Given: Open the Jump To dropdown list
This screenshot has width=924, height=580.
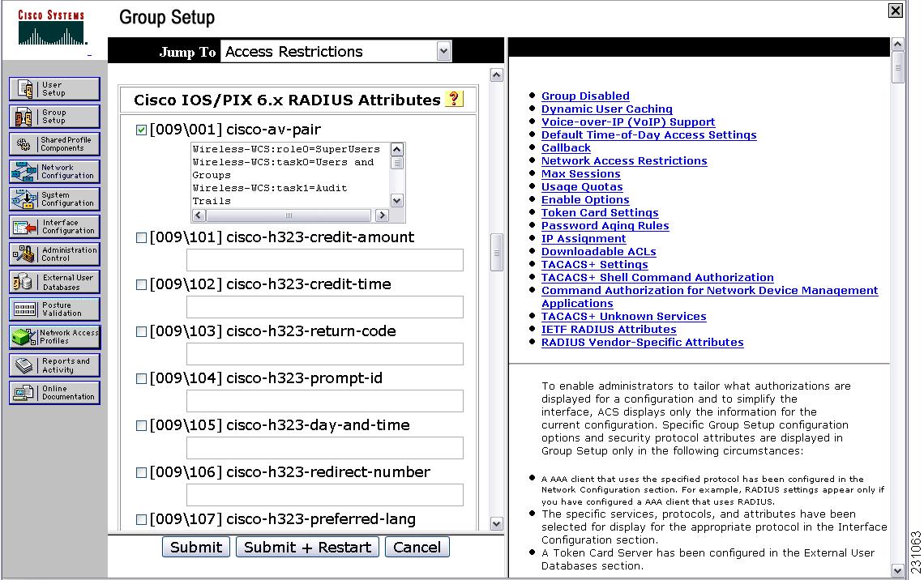Looking at the screenshot, I should [443, 52].
